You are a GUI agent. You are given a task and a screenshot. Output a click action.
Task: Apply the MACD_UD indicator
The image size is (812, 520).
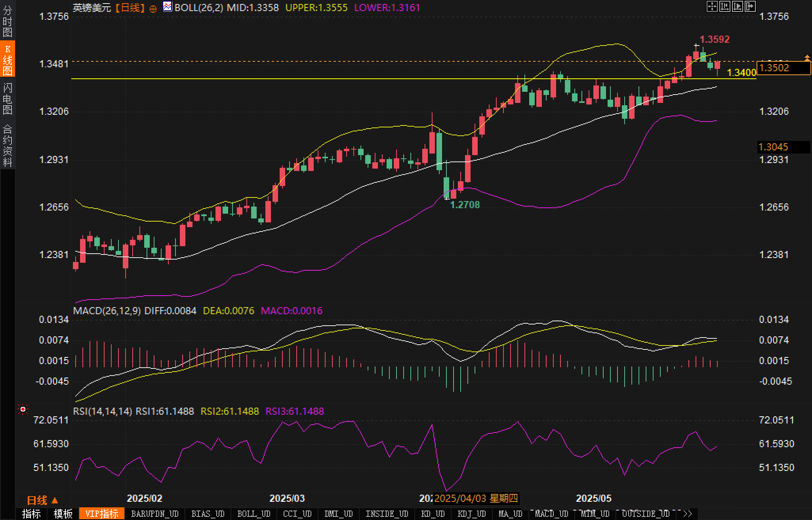pyautogui.click(x=551, y=514)
